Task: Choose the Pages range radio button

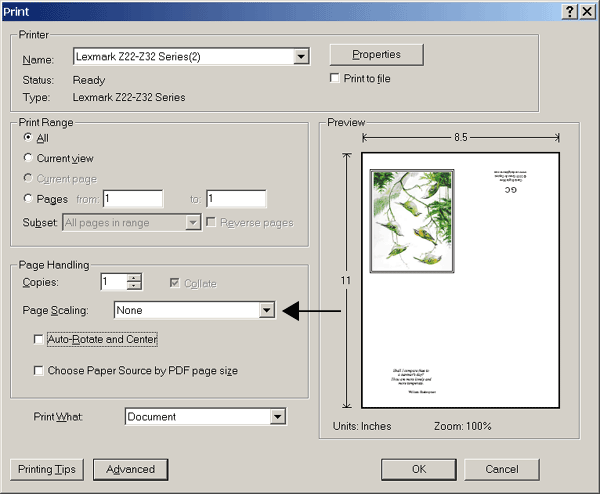Action: tap(28, 199)
